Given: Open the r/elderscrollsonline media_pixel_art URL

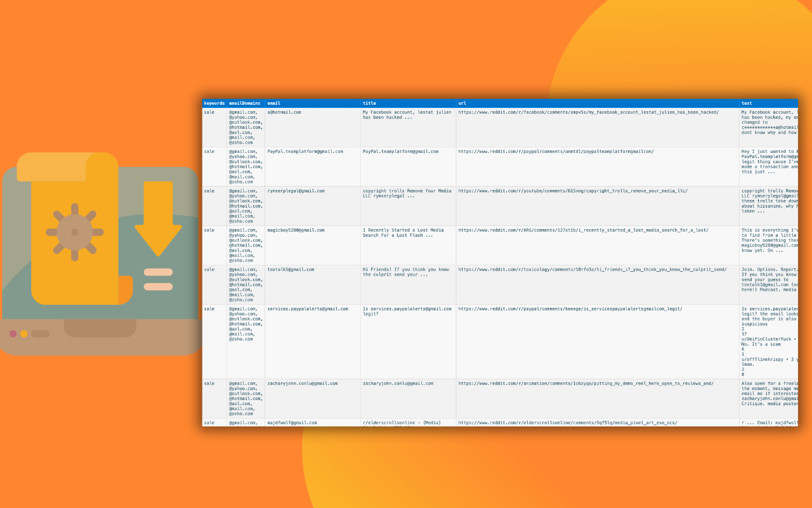Looking at the screenshot, I should click(568, 423).
